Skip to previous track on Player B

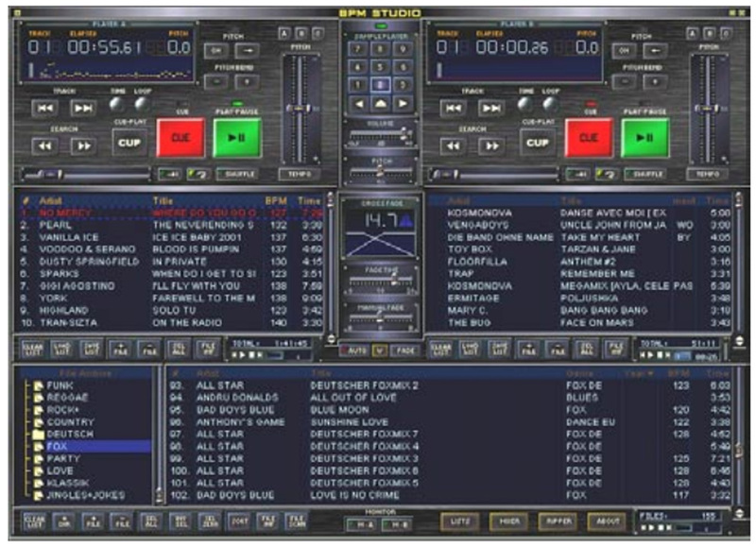(453, 108)
